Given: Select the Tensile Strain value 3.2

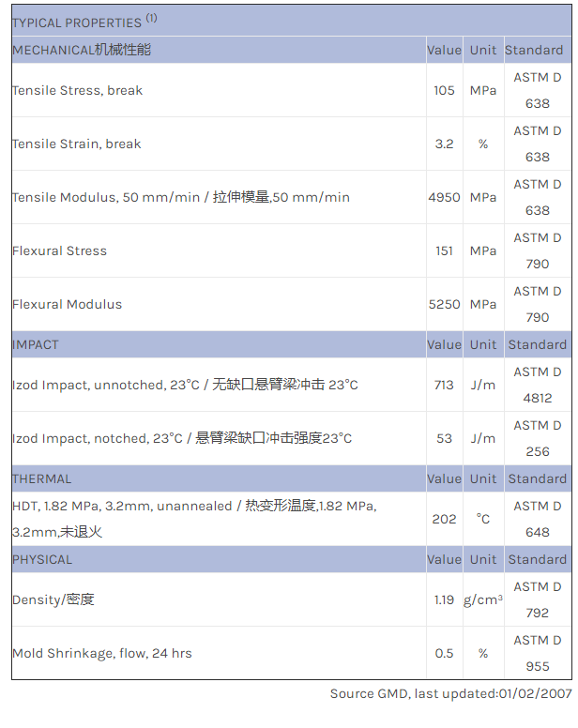Looking at the screenshot, I should pos(444,144).
